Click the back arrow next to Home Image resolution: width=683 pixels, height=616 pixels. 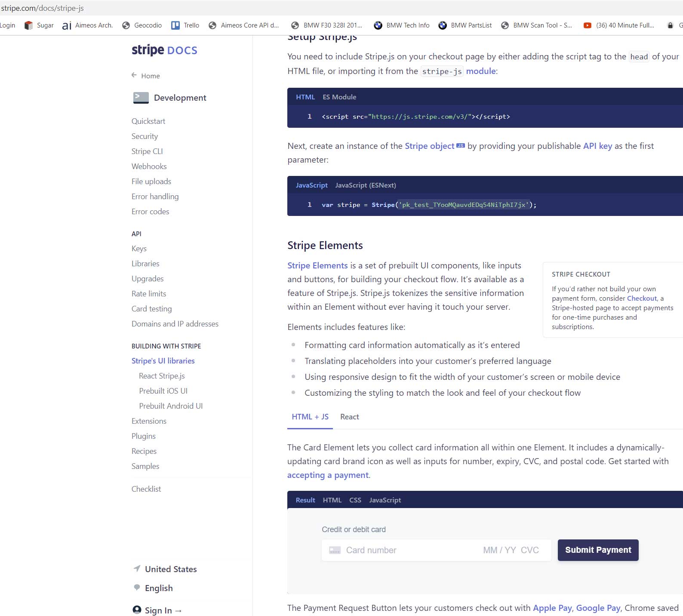click(134, 75)
